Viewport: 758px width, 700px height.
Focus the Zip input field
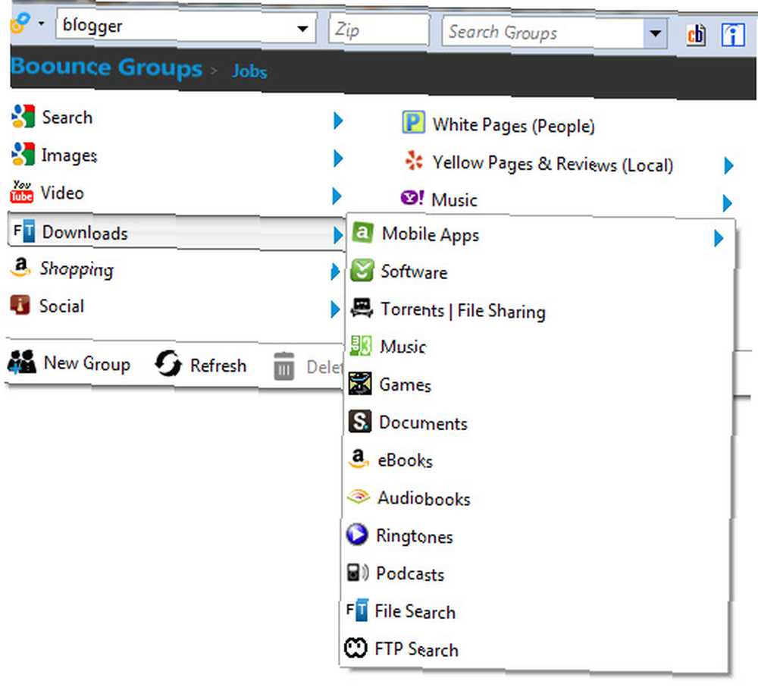click(x=378, y=30)
